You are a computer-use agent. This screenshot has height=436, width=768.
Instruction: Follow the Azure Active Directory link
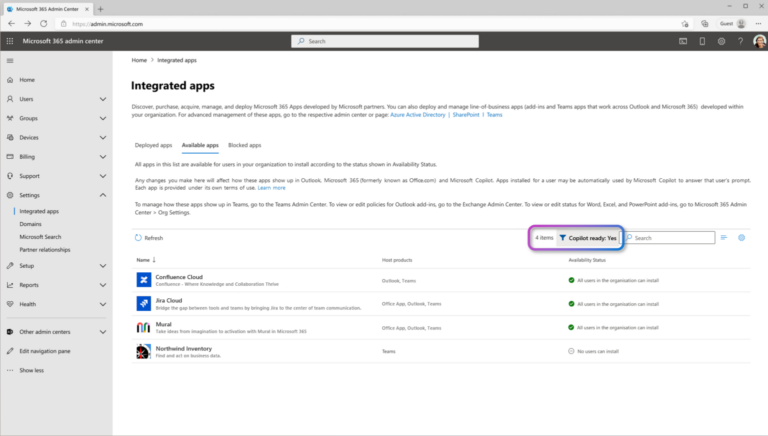coord(417,115)
